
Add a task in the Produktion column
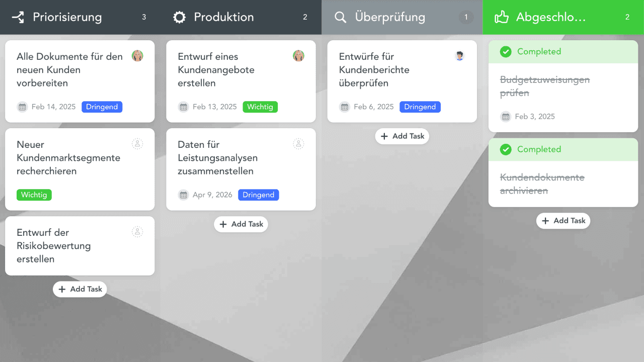tap(241, 224)
